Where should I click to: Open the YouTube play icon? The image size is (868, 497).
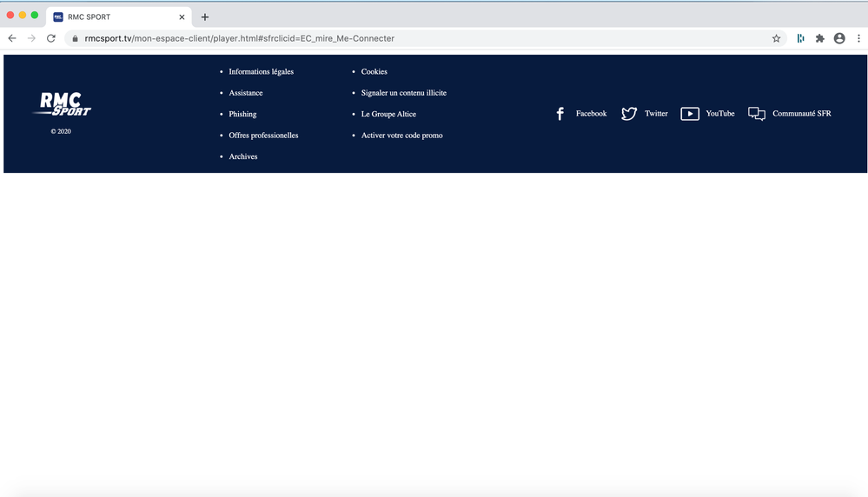(x=690, y=114)
